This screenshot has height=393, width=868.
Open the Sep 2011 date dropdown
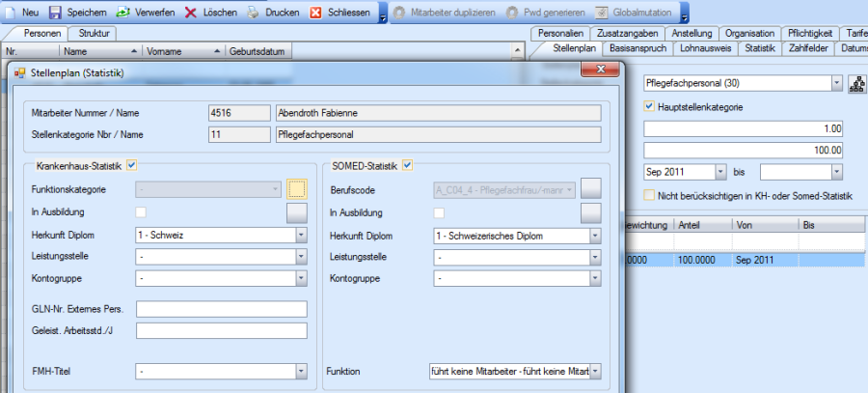(719, 173)
